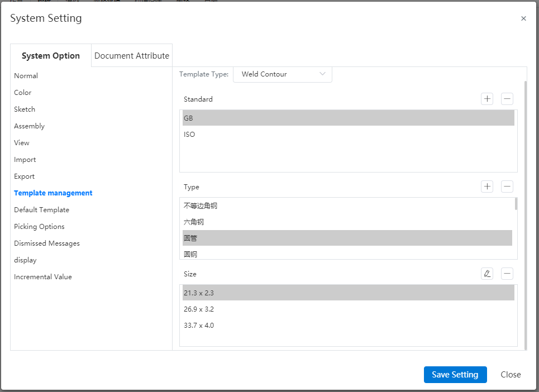Select 圆管 in Type list
Screen dimensions: 539x392
347,238
